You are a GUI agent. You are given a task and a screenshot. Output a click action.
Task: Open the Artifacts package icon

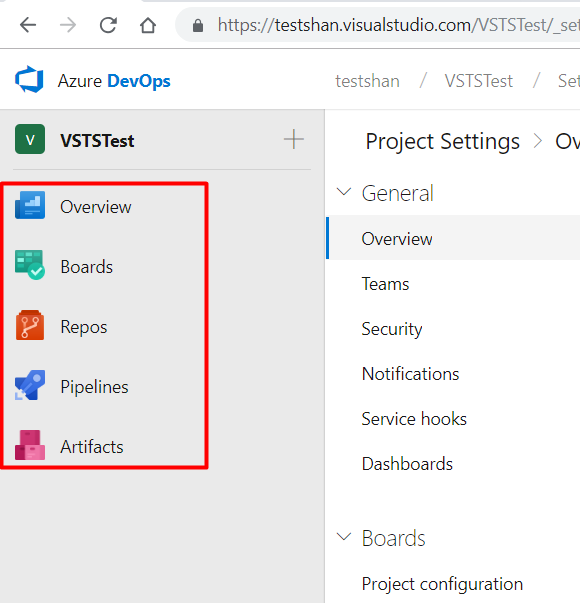click(x=30, y=445)
